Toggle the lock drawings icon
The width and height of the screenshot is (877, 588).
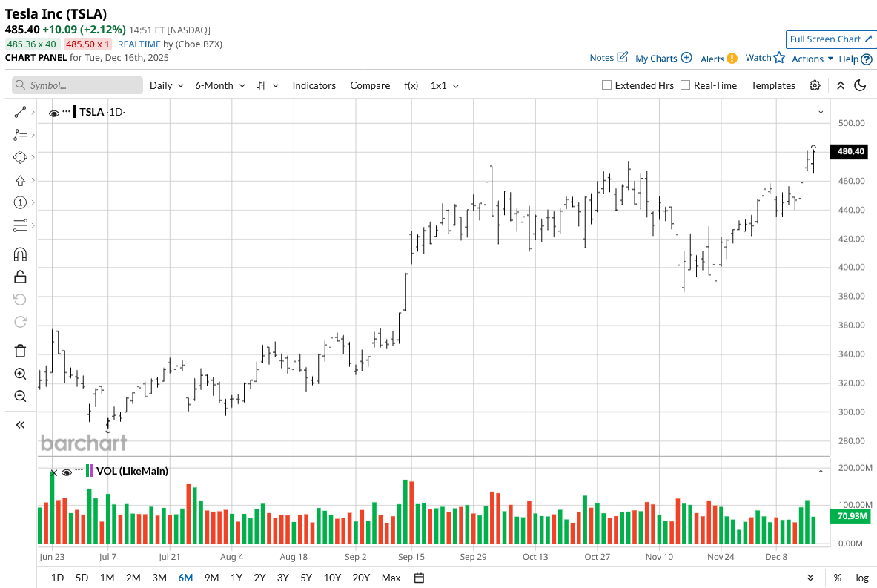pyautogui.click(x=20, y=277)
